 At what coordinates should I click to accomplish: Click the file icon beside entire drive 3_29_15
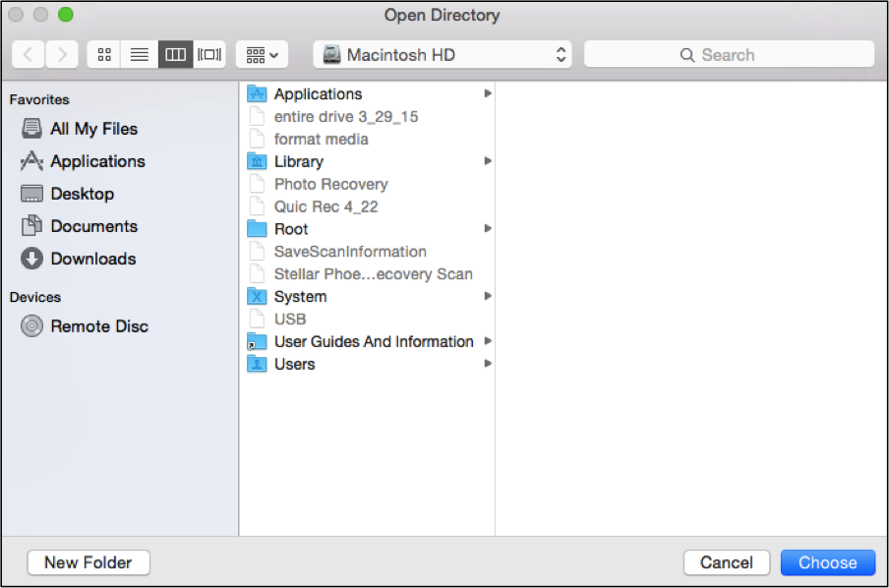pyautogui.click(x=257, y=116)
